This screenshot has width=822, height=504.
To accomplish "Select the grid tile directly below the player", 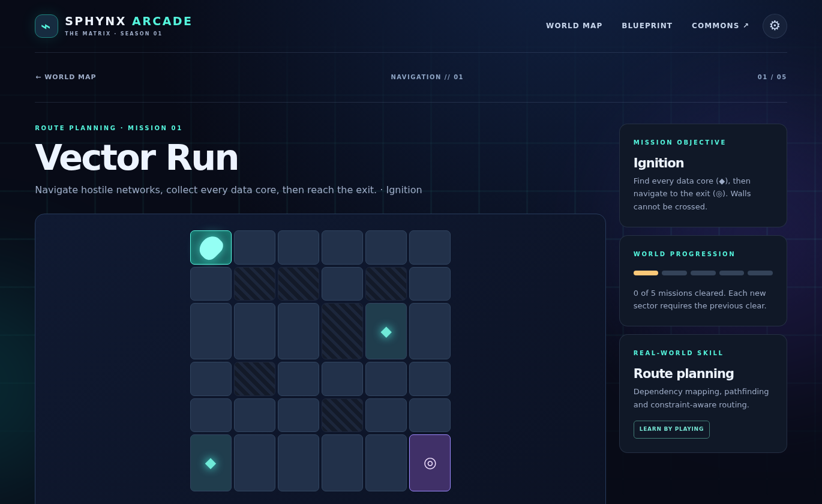I will [211, 284].
